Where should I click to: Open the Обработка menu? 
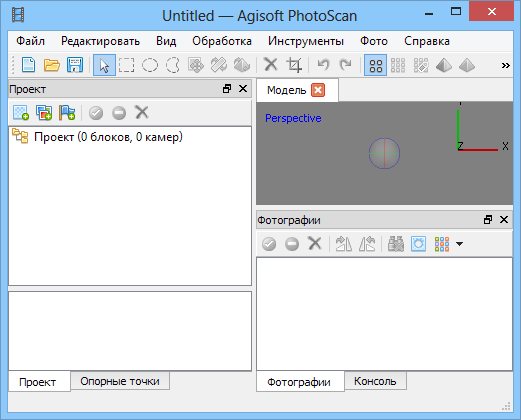point(222,41)
